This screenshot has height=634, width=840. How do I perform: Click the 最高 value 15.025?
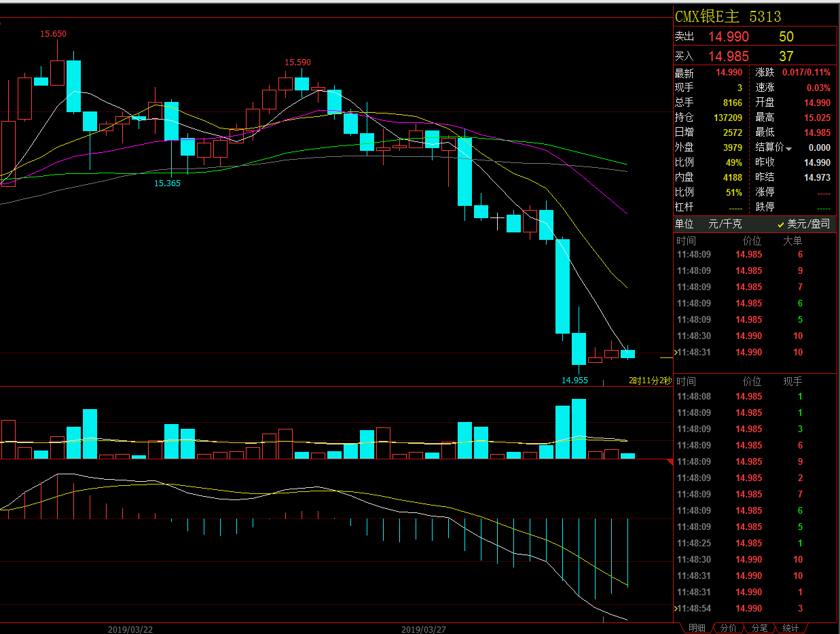818,118
